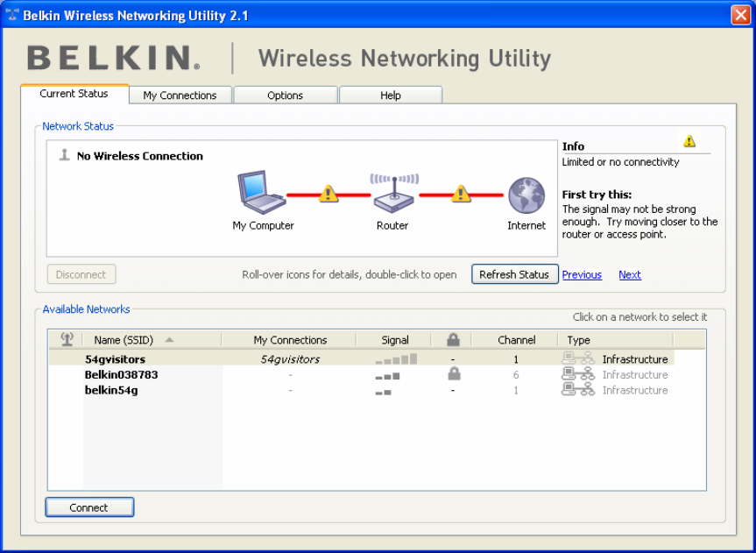Screen dimensions: 756x553
Task: Click the No Wireless Connection status text
Action: (x=140, y=156)
